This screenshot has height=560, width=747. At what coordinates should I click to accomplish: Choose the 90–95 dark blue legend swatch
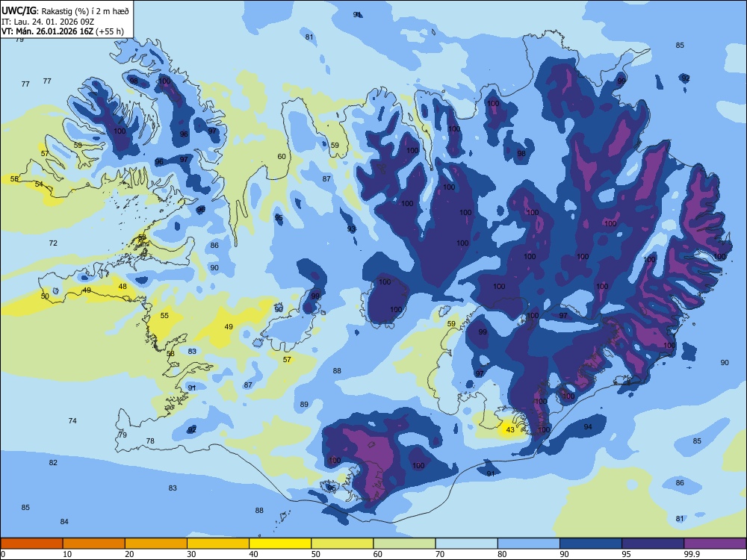[591, 544]
